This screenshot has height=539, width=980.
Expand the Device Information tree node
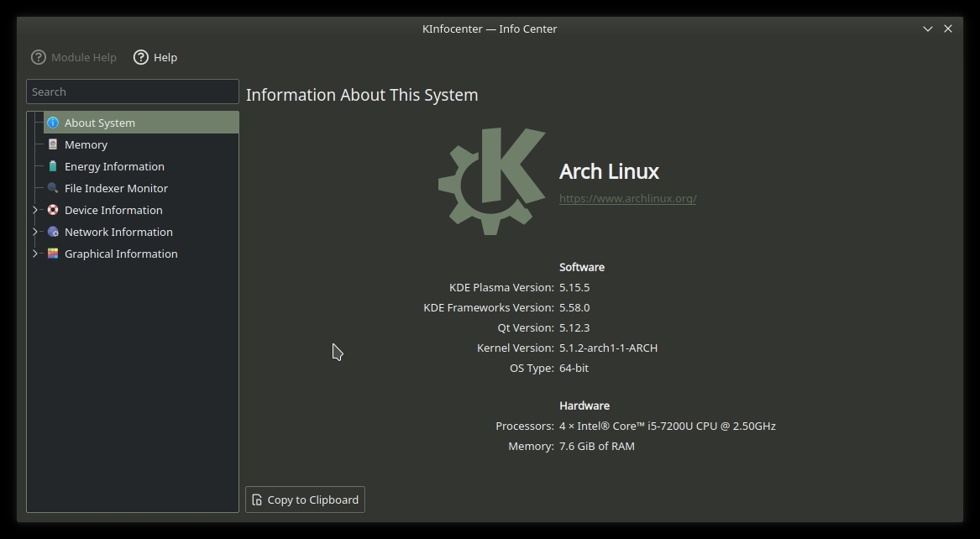(35, 210)
